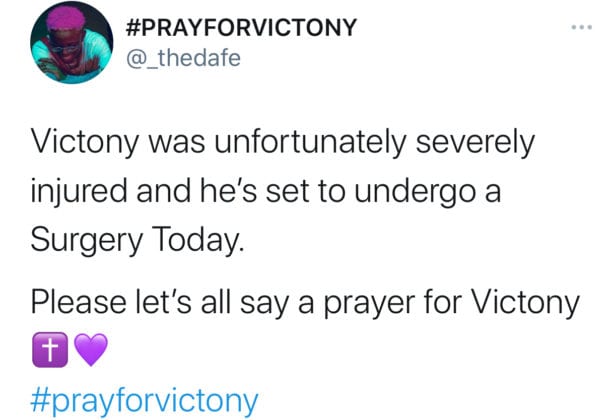The image size is (612, 420).
Task: Click "Victony" at the start of the tweet
Action: (85, 142)
